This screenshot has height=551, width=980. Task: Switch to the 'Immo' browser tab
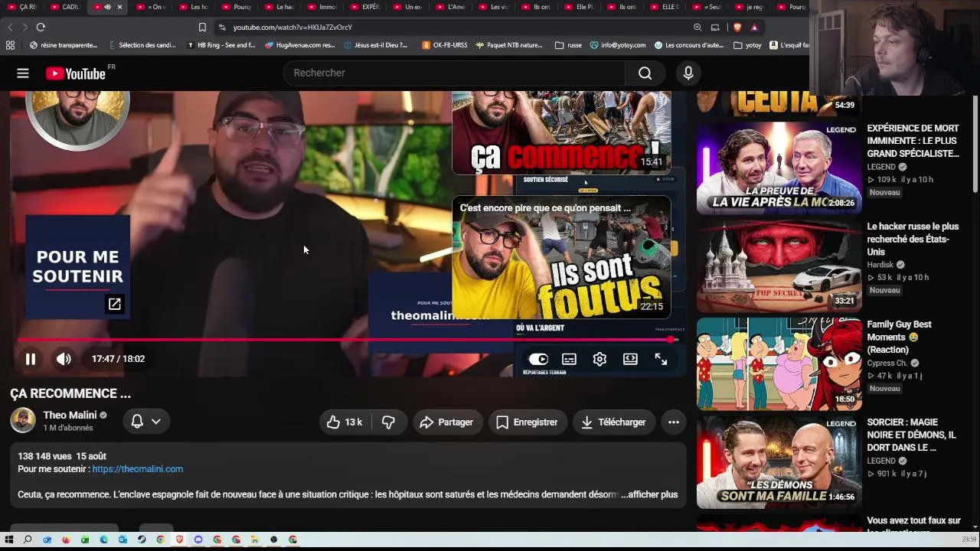point(323,7)
